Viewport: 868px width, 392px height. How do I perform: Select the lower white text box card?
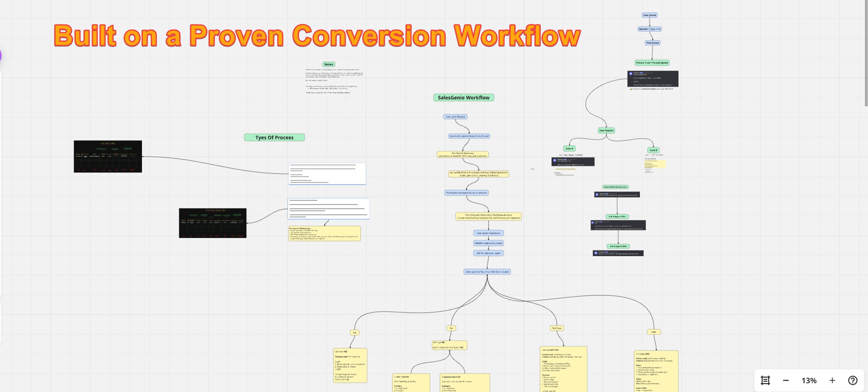click(329, 209)
